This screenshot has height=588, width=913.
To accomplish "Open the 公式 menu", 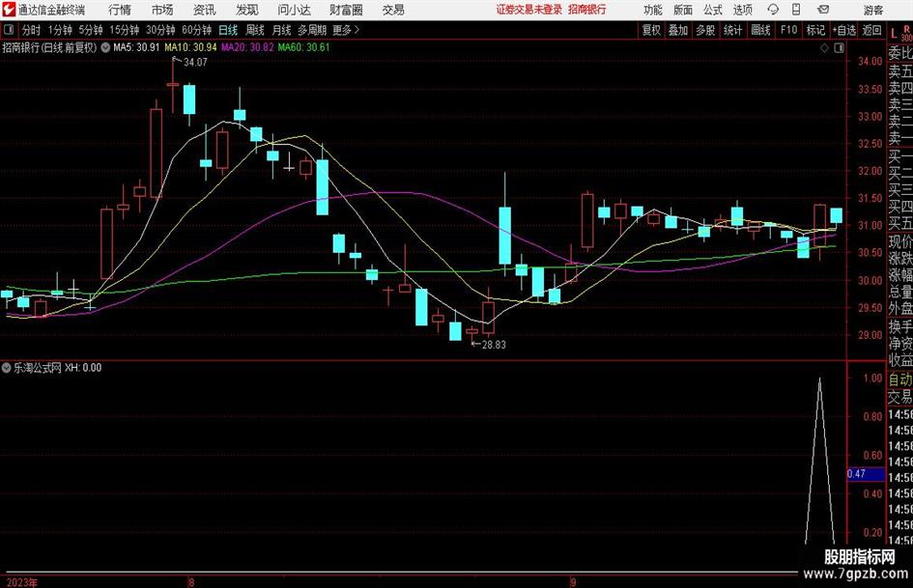I will tap(713, 10).
